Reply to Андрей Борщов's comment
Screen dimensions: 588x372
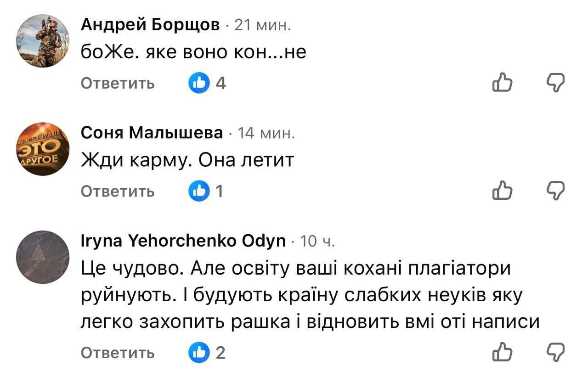pyautogui.click(x=118, y=84)
